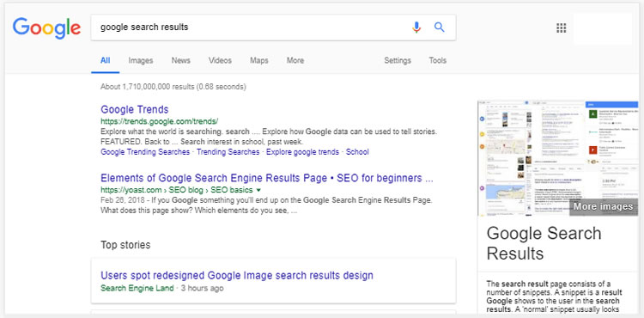This screenshot has height=318, width=644.
Task: Open Users spot redesigned Google Image story
Action: (237, 275)
